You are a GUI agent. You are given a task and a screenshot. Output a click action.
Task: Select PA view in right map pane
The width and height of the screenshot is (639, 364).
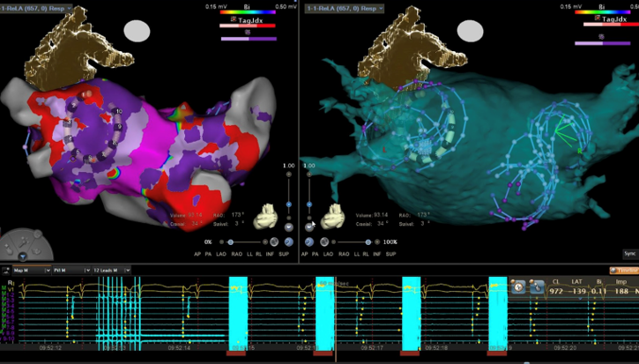(x=315, y=254)
